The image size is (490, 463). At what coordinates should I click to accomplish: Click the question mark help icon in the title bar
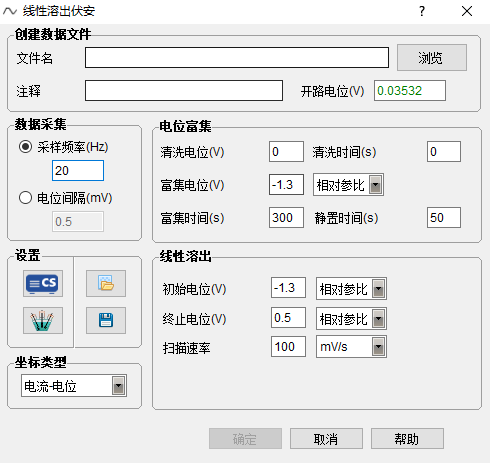(x=422, y=11)
